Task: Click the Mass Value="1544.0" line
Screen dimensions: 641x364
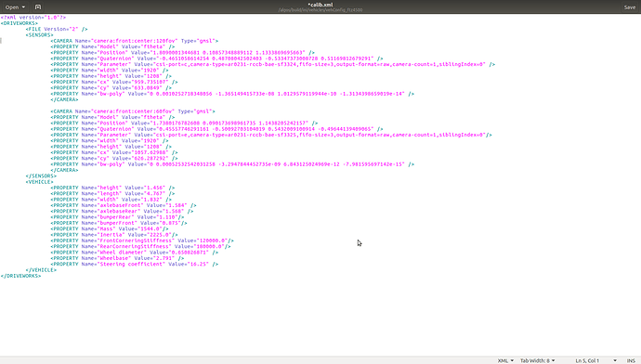Action: pos(109,228)
